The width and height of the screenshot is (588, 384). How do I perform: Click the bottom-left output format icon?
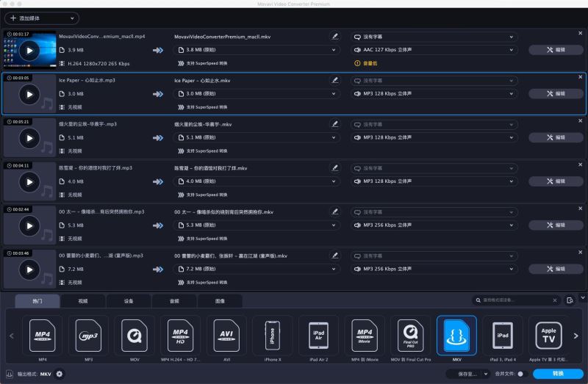pos(10,374)
